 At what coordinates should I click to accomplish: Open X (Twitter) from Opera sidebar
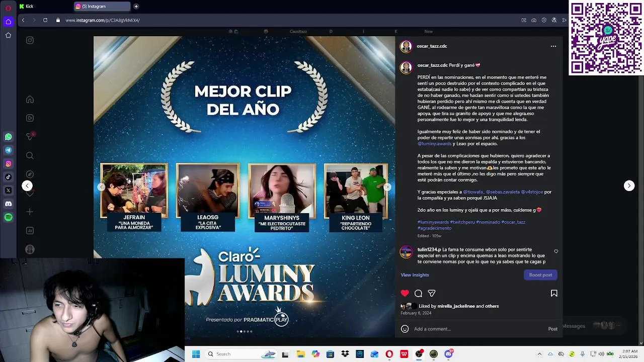click(x=8, y=191)
